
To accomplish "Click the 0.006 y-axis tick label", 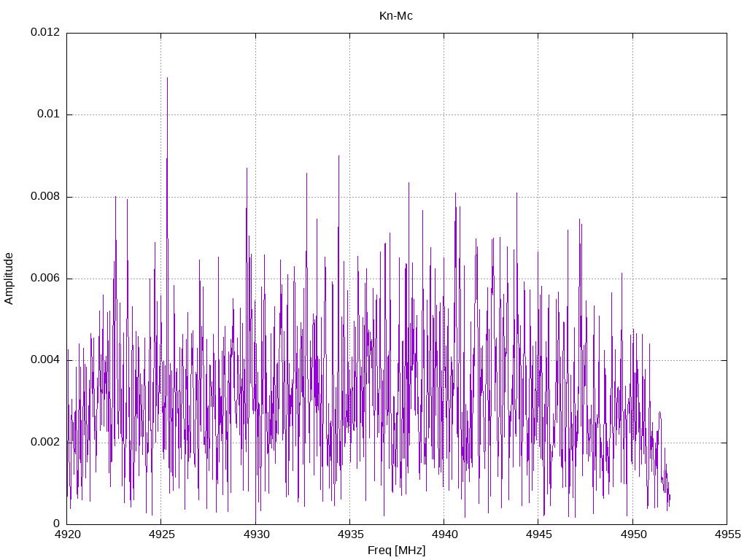I will (45, 278).
